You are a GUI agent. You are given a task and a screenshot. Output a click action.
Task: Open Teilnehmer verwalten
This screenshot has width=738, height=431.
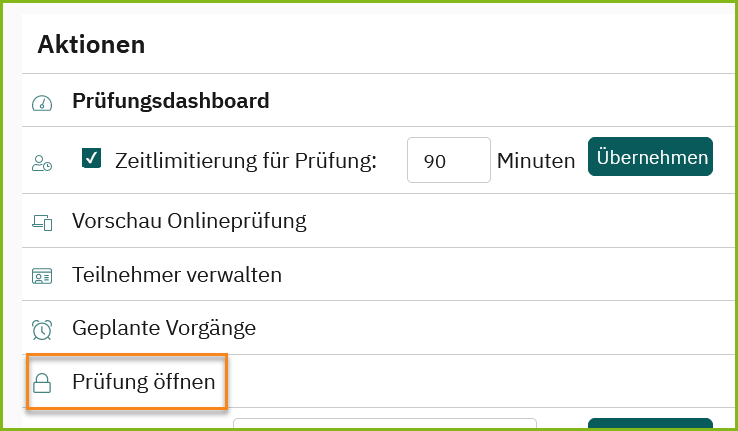tap(177, 275)
